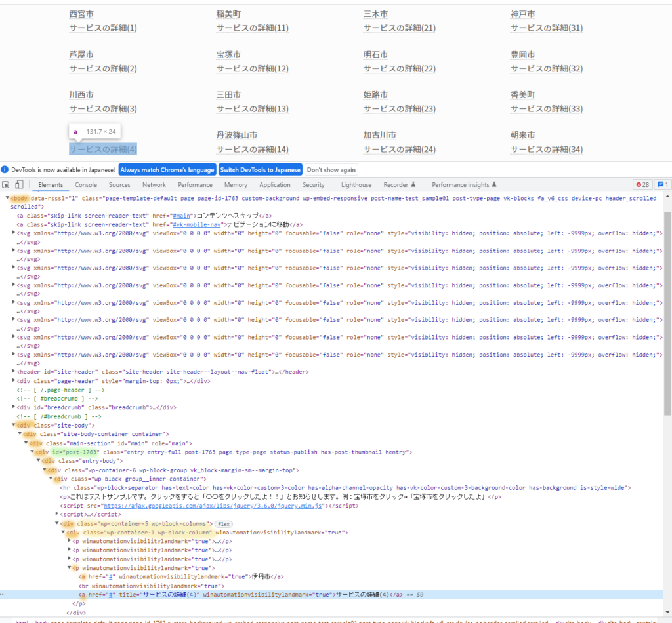Open the Performance insights tab

pos(464,184)
